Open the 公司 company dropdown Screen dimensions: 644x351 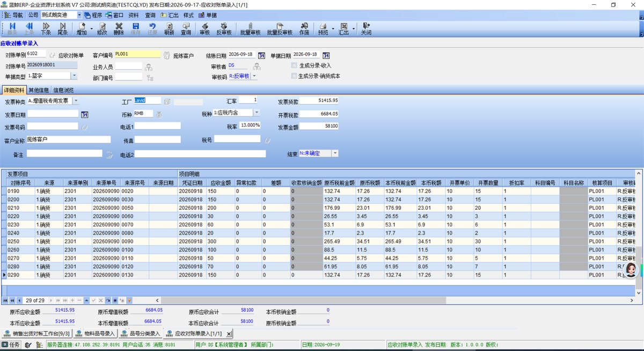80,15
